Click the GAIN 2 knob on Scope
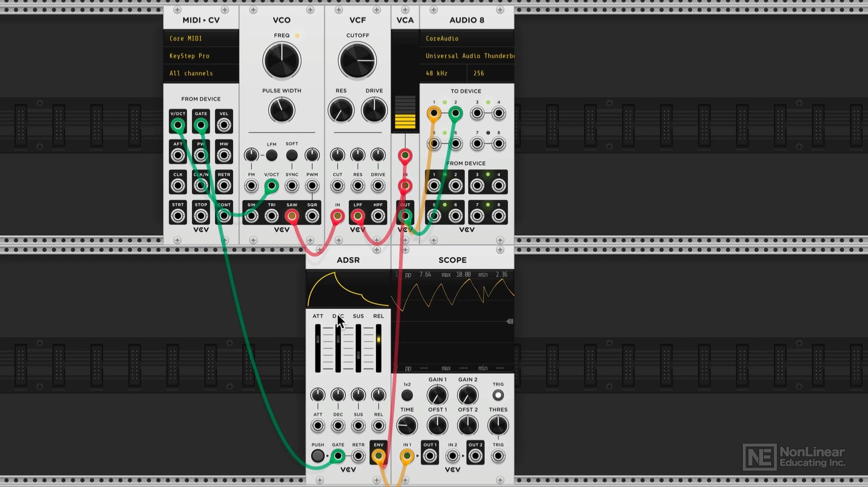Image resolution: width=868 pixels, height=487 pixels. (467, 395)
